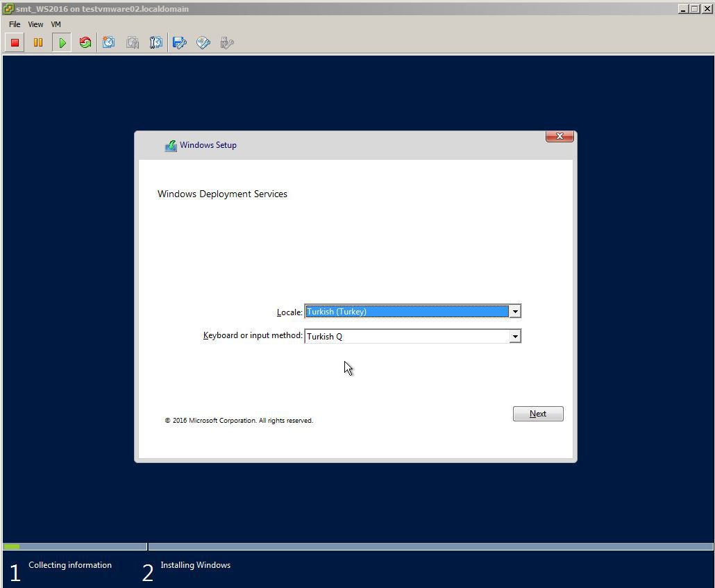Image resolution: width=715 pixels, height=588 pixels.
Task: Click the Windows Setup title bar icon
Action: 171,145
